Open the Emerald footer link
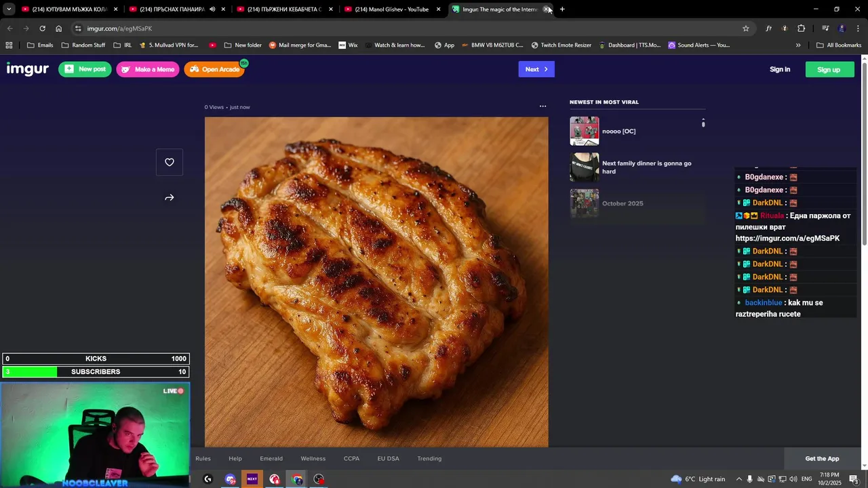This screenshot has width=868, height=488. point(271,459)
